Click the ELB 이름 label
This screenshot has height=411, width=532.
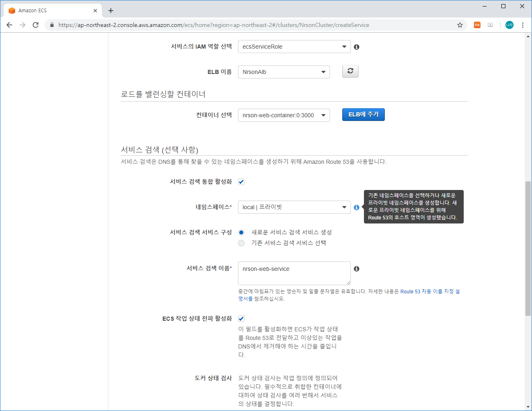[220, 72]
